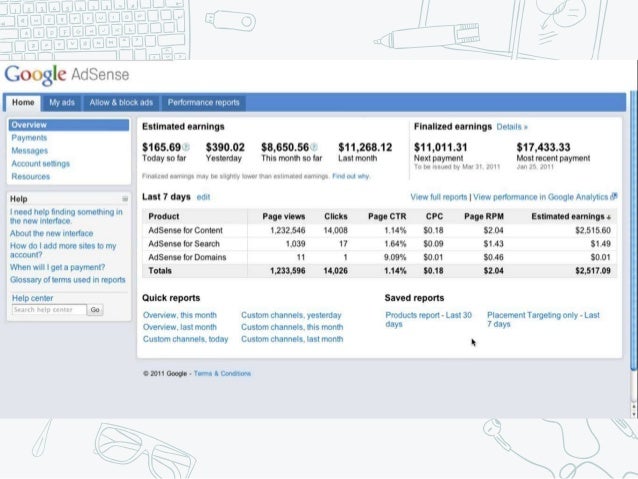Open How do I add more sites link

point(63,250)
